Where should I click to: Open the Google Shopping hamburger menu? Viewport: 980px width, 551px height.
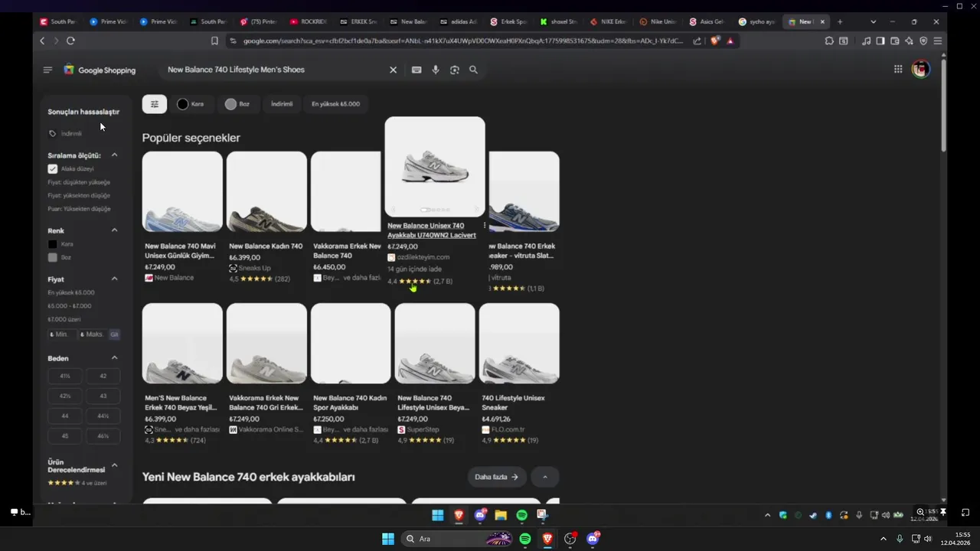[x=47, y=70]
